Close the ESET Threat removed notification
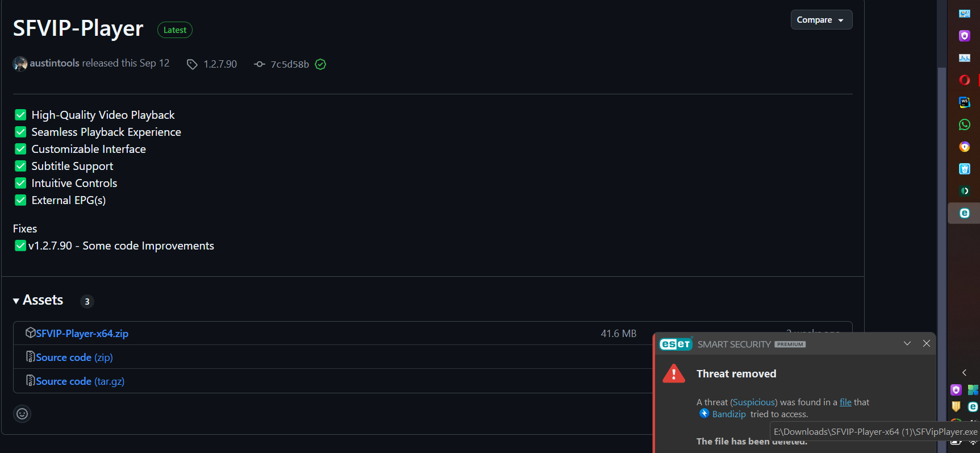Viewport: 980px width, 453px height. click(x=927, y=343)
